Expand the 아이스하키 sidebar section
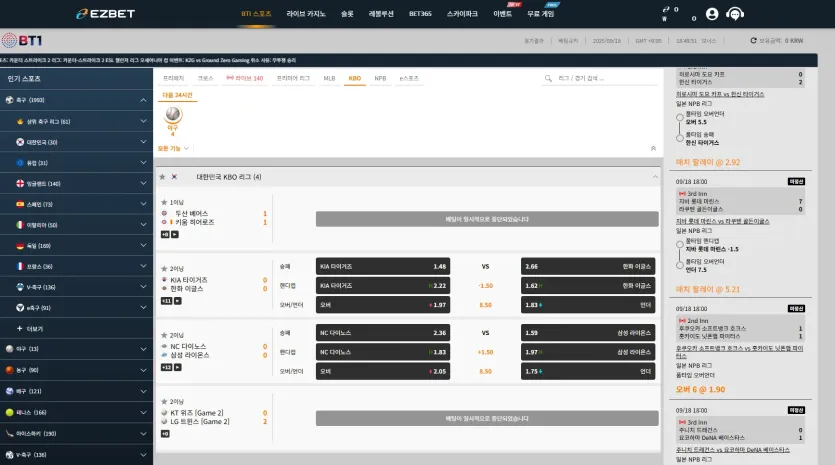835x465 pixels. 143,434
